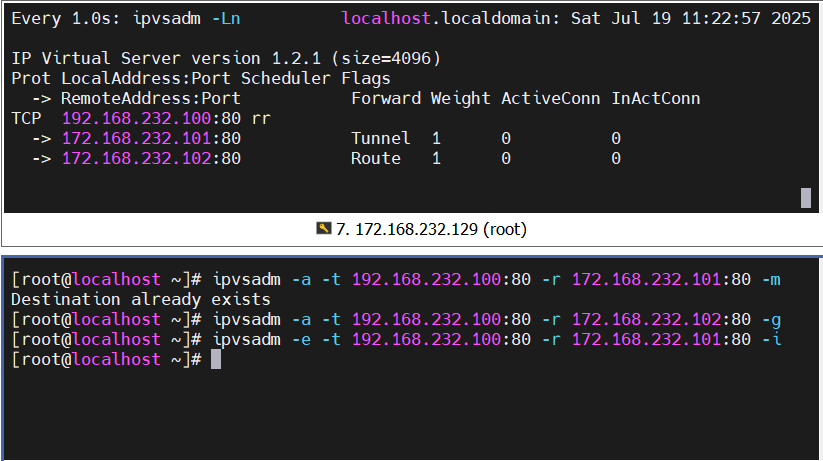Click real server 172.168.232.101:80 in the ipvsadm table

(151, 138)
